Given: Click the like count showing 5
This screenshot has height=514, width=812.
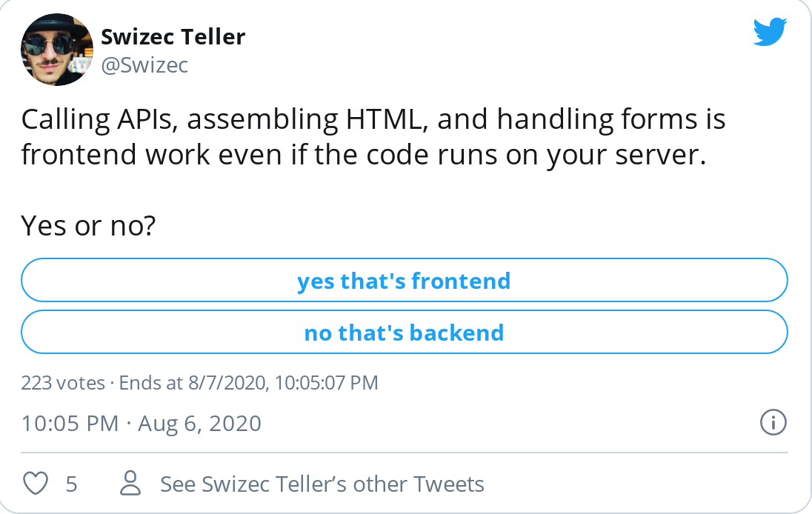Looking at the screenshot, I should (x=71, y=483).
